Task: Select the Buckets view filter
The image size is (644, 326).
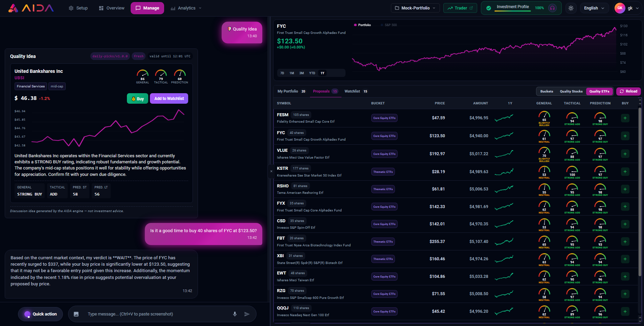Action: tap(547, 91)
